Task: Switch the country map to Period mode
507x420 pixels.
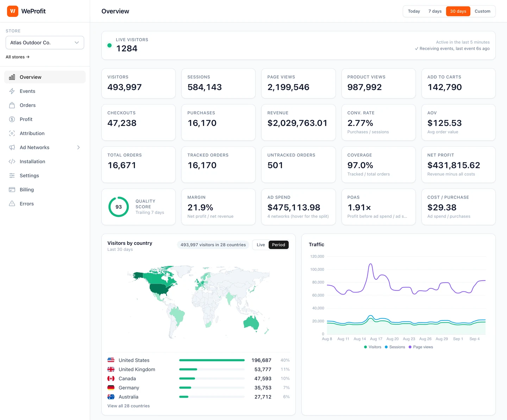Action: coord(278,245)
